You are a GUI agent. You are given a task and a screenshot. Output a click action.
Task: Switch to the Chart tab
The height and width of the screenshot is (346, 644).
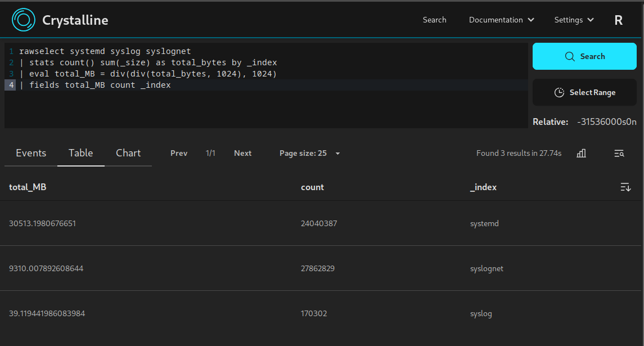[128, 153]
